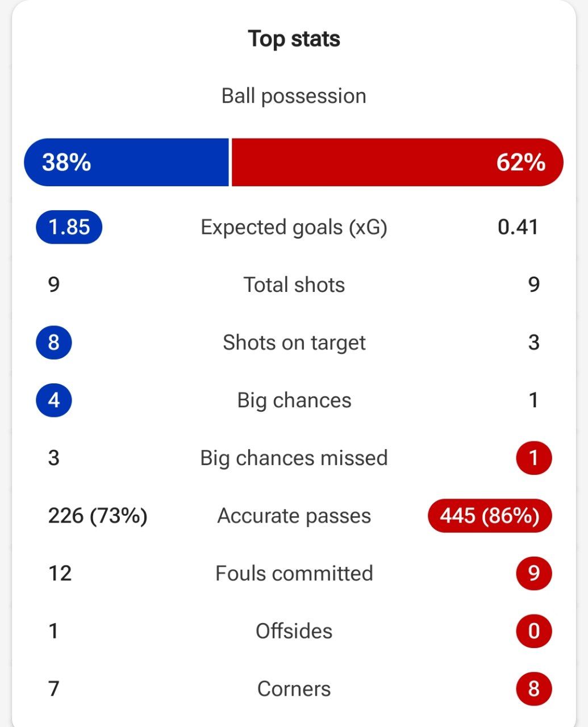Open the Expected goals (xG) label
The image size is (588, 727).
[294, 227]
